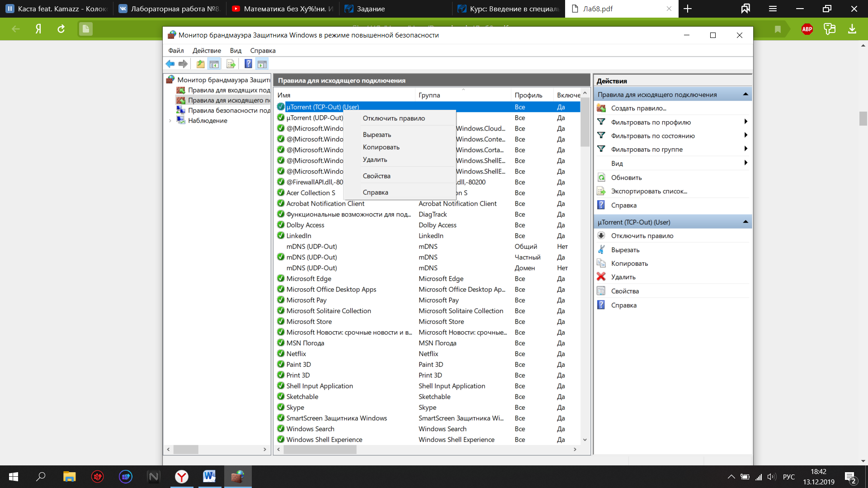Open the notification center icon
Image resolution: width=868 pixels, height=488 pixels.
850,477
